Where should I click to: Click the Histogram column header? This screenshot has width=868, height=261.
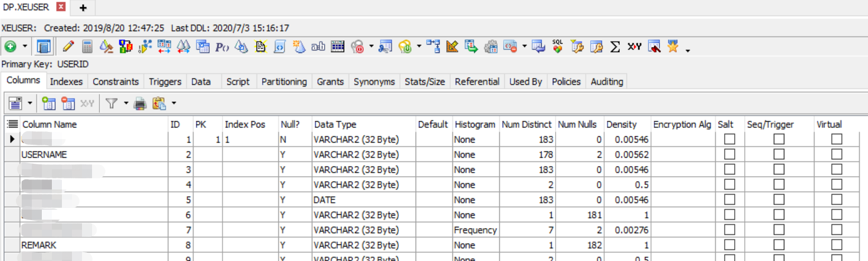475,124
